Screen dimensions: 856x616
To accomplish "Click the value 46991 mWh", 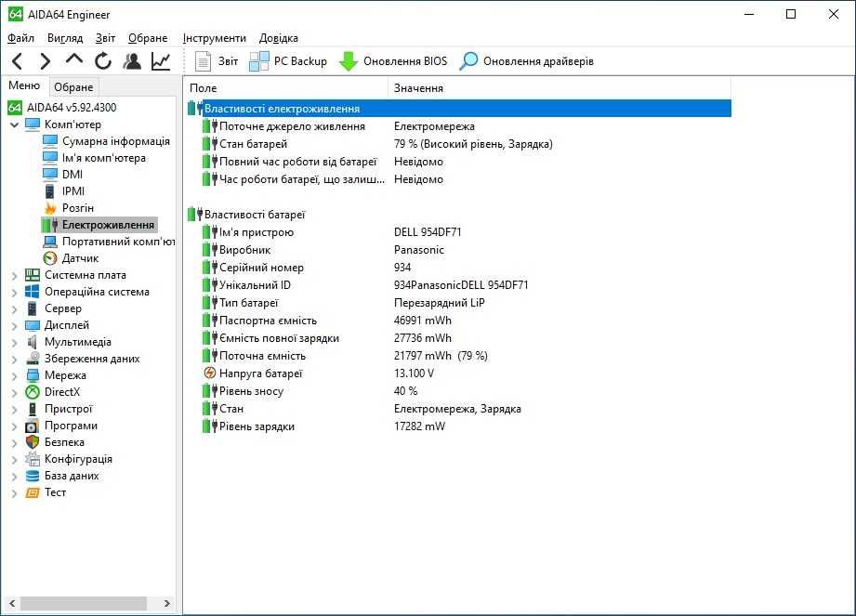I will 423,321.
